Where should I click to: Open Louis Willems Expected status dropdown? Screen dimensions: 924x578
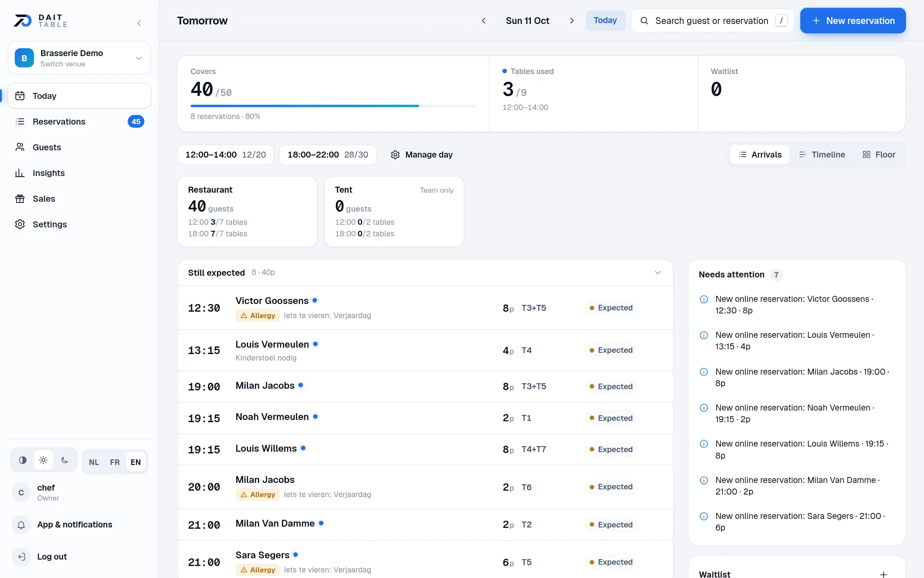(611, 450)
